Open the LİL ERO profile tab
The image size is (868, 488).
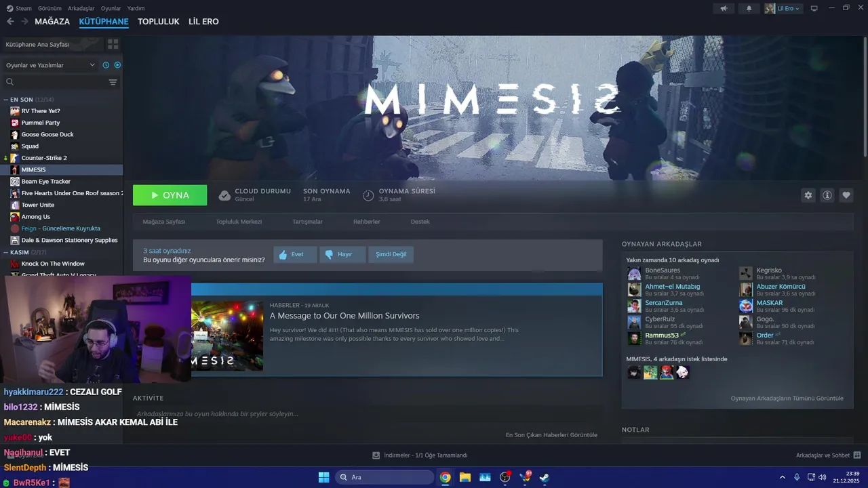point(203,22)
